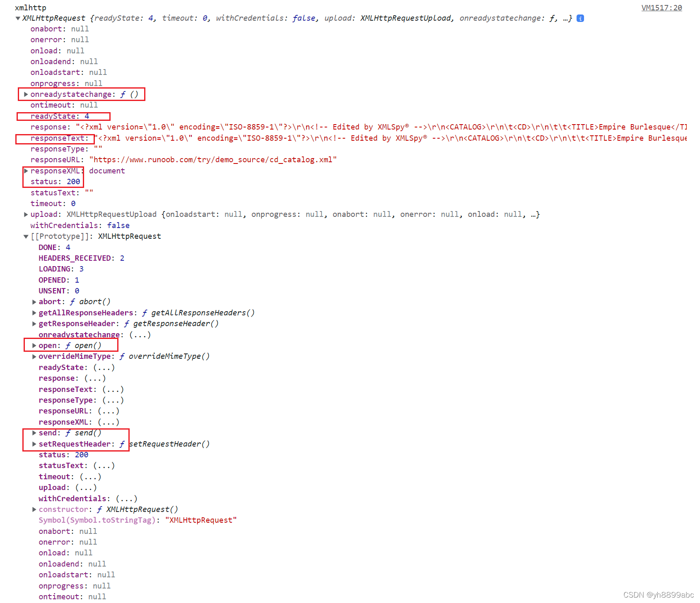Viewport: 700px width, 603px height.
Task: Expand the setRequestHeader function
Action: coord(34,444)
